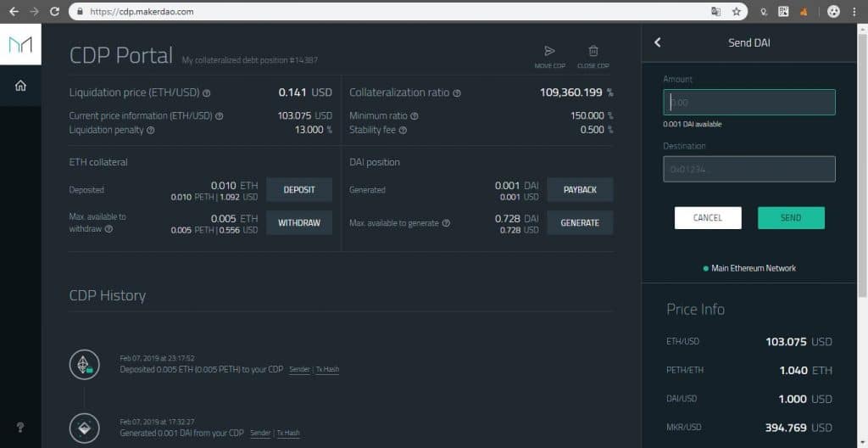
Task: Show info for Collateralization ratio
Action: [457, 93]
